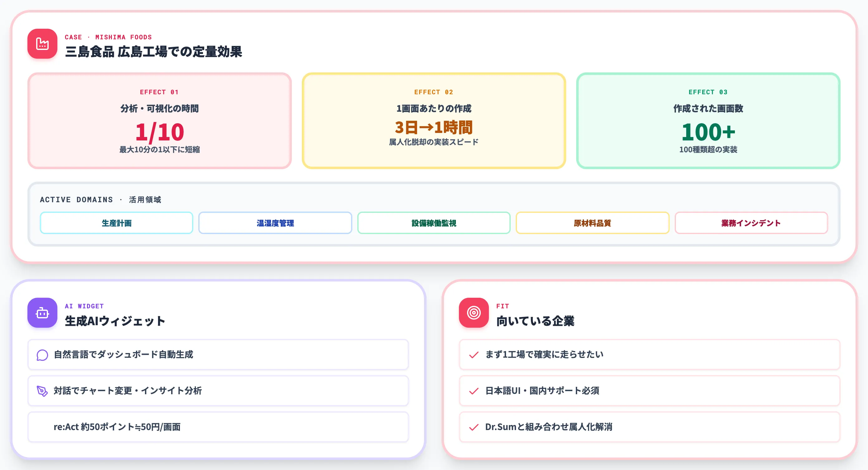Click the 3日→1時間 value
This screenshot has height=470, width=868.
pyautogui.click(x=434, y=128)
